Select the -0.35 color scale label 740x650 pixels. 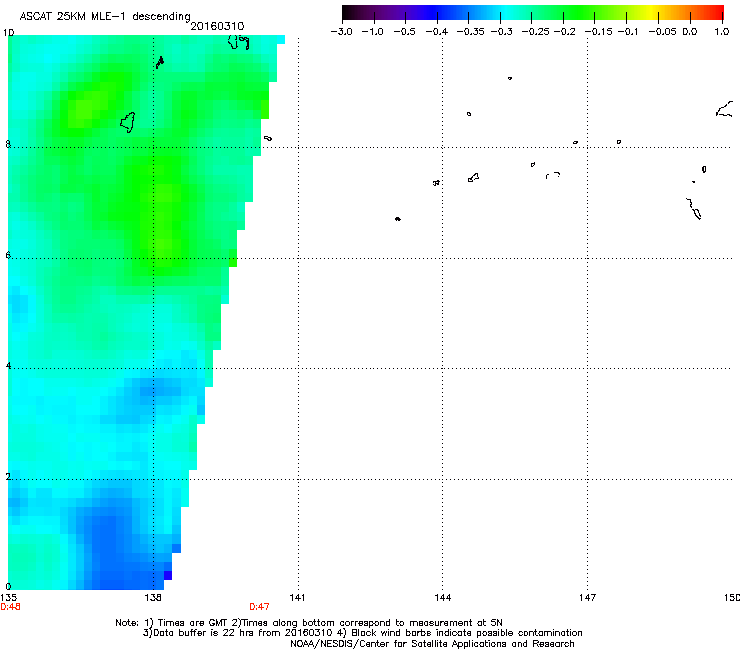471,32
